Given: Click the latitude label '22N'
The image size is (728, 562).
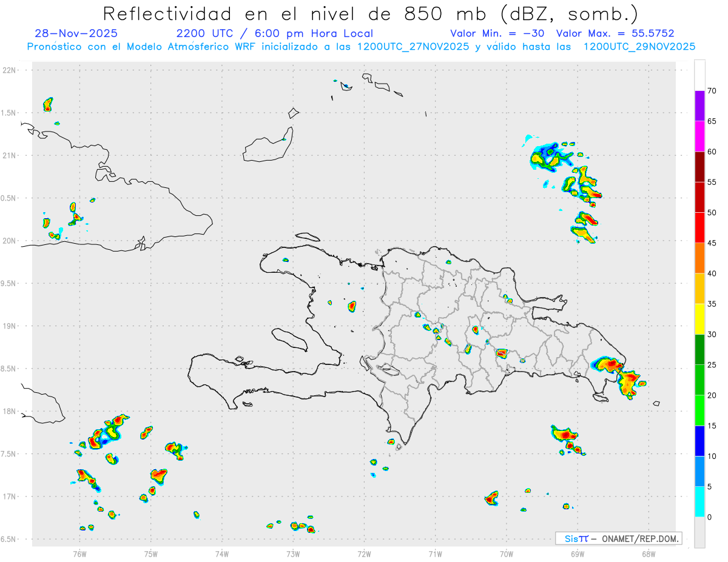Looking at the screenshot, I should tap(8, 70).
